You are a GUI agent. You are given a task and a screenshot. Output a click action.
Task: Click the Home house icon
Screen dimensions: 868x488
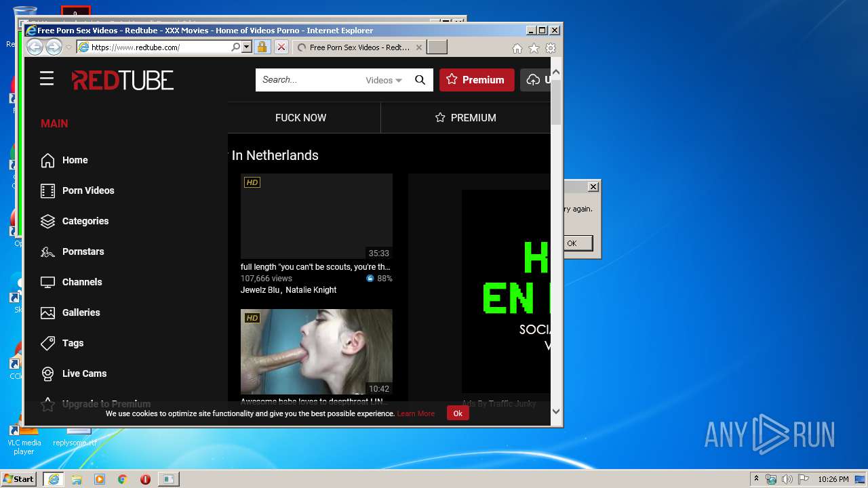(47, 161)
